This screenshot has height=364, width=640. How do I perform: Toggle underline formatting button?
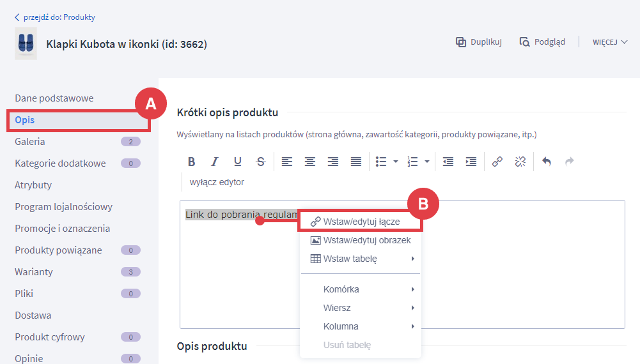point(238,162)
